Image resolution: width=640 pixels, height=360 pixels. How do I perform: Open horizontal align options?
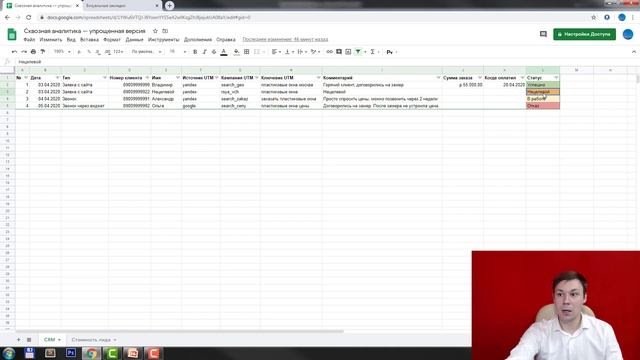coord(276,52)
